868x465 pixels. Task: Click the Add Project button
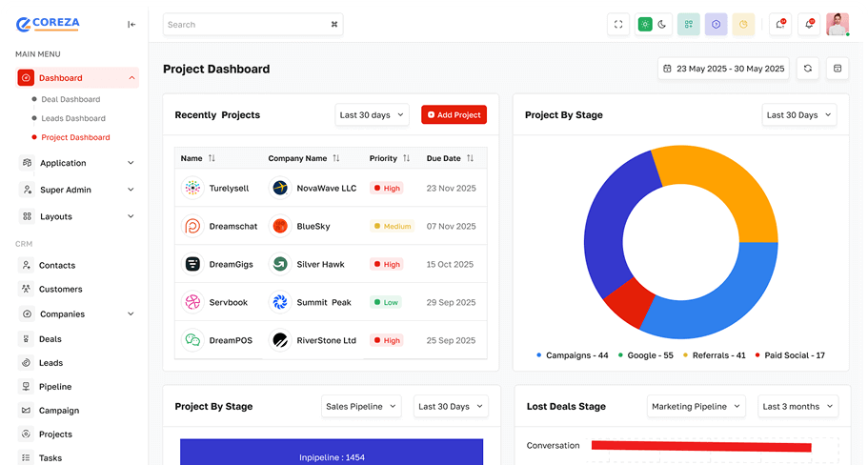tap(454, 114)
